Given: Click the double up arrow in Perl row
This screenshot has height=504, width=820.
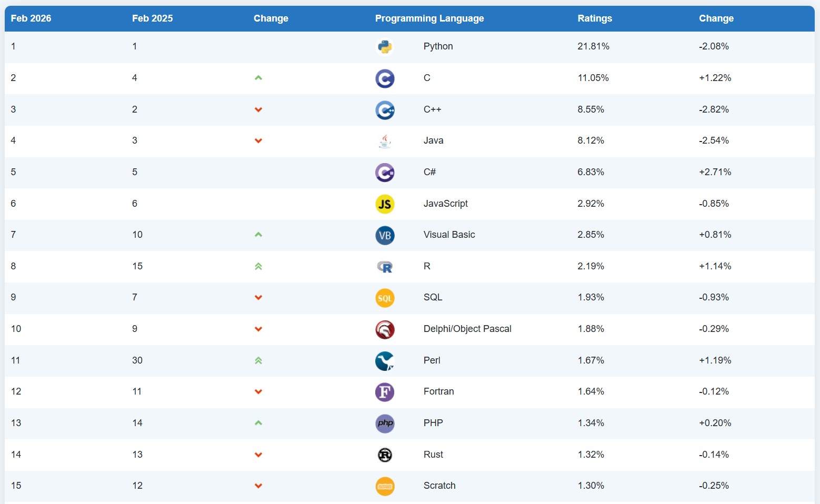Looking at the screenshot, I should click(258, 360).
